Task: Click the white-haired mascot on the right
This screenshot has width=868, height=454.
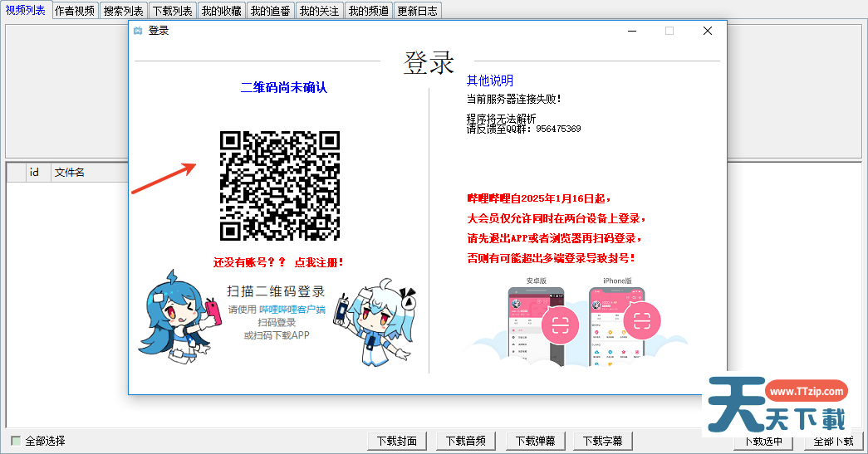Action: click(x=379, y=325)
